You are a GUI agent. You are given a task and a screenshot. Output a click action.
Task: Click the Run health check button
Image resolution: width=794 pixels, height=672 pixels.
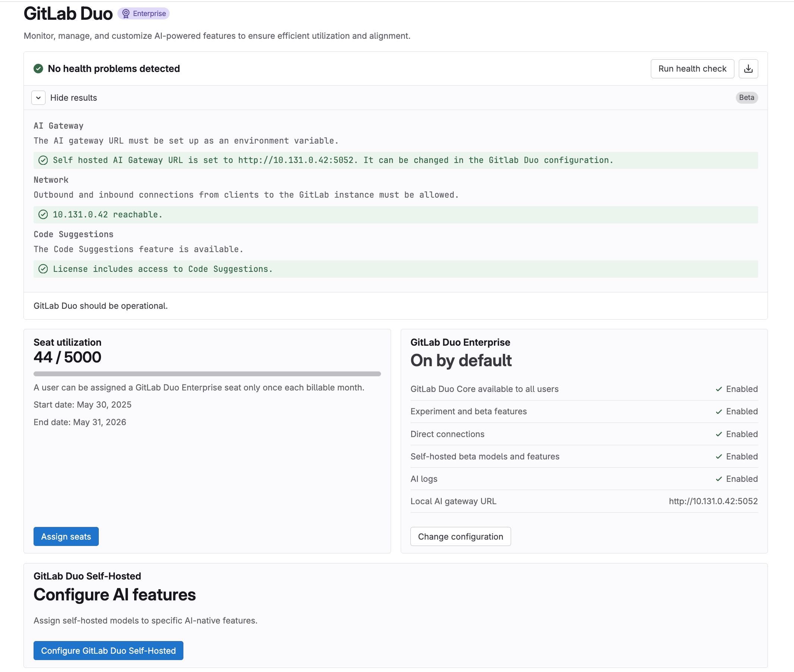(x=692, y=69)
